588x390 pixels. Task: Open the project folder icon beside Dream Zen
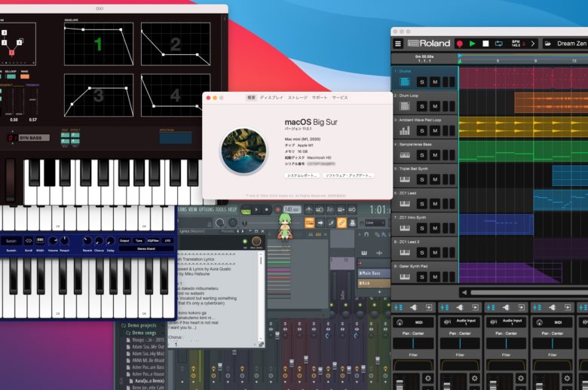[x=547, y=44]
